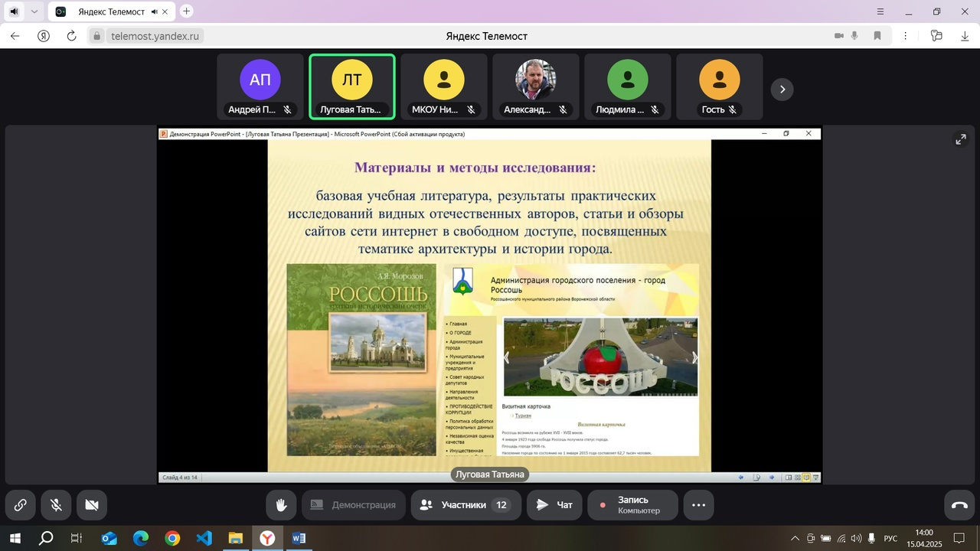Open the browser tab list dropdown arrow
This screenshot has width=980, height=551.
(34, 11)
